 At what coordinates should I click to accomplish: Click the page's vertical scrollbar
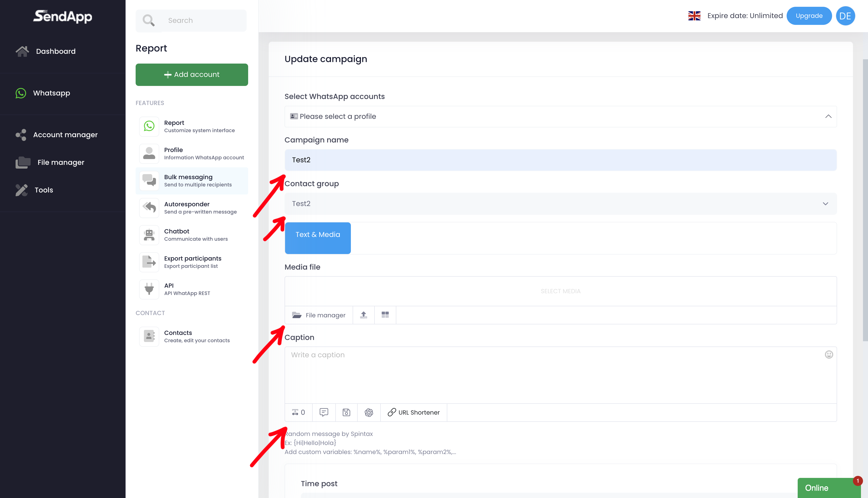pyautogui.click(x=865, y=200)
